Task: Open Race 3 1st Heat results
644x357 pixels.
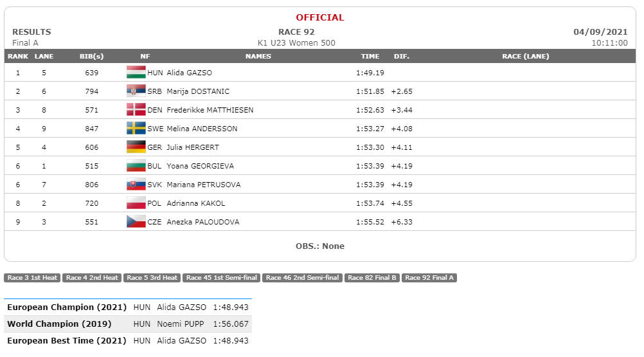Action: (x=32, y=278)
